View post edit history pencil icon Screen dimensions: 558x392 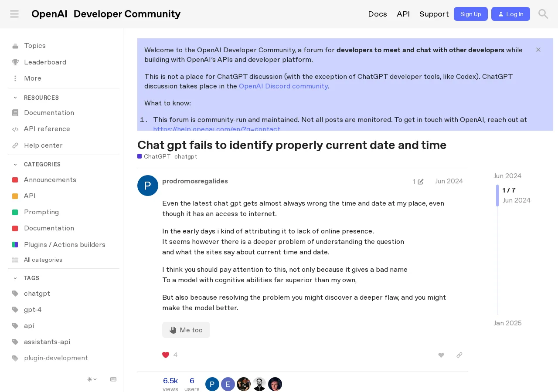coord(418,181)
